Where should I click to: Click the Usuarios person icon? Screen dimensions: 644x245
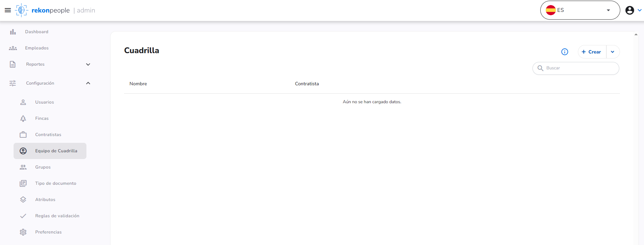coord(23,102)
